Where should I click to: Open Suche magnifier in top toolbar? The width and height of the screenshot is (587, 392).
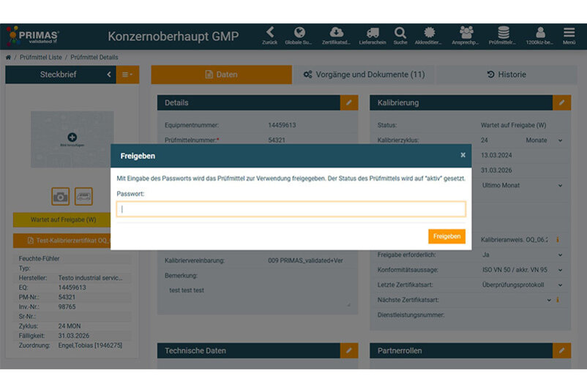coord(400,32)
